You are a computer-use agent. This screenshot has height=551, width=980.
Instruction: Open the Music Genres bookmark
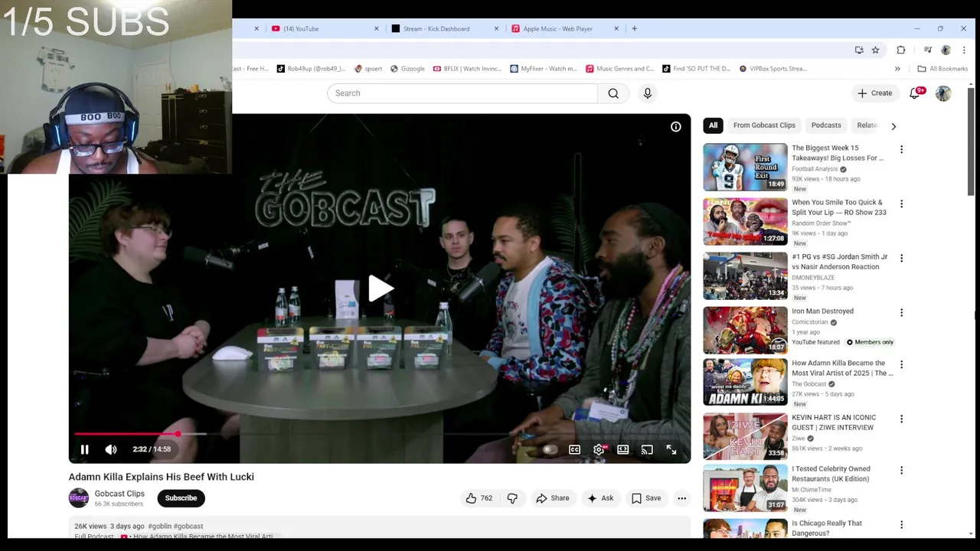[620, 69]
